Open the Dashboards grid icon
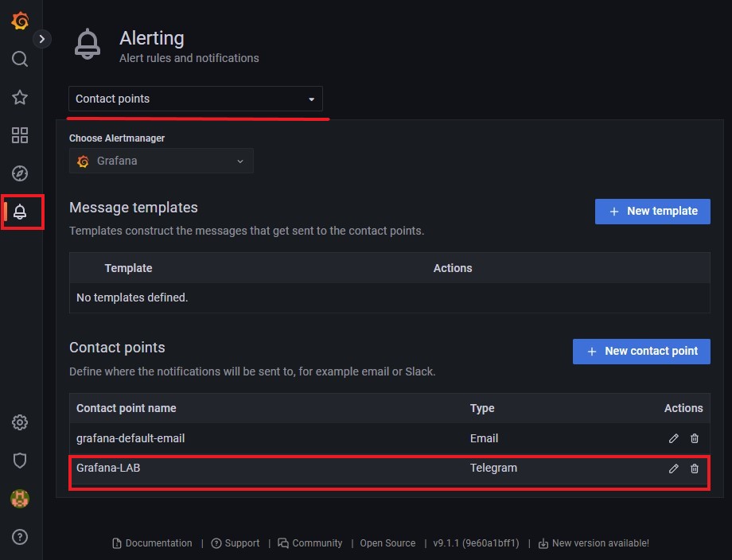 pyautogui.click(x=20, y=135)
